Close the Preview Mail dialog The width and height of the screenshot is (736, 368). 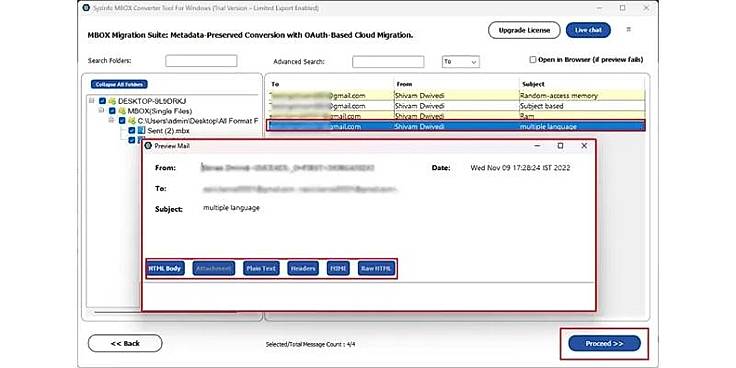click(x=584, y=146)
